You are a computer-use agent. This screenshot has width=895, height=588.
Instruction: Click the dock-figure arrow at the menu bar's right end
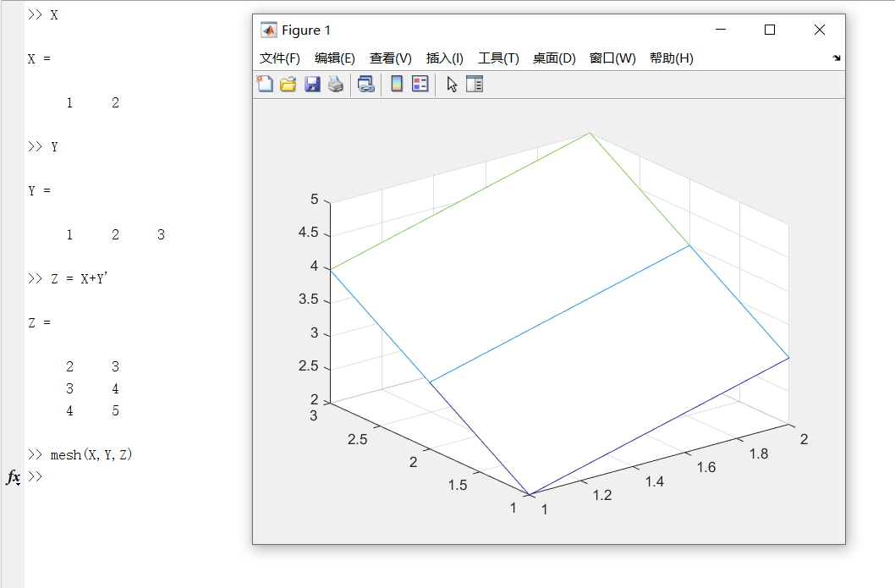[837, 58]
